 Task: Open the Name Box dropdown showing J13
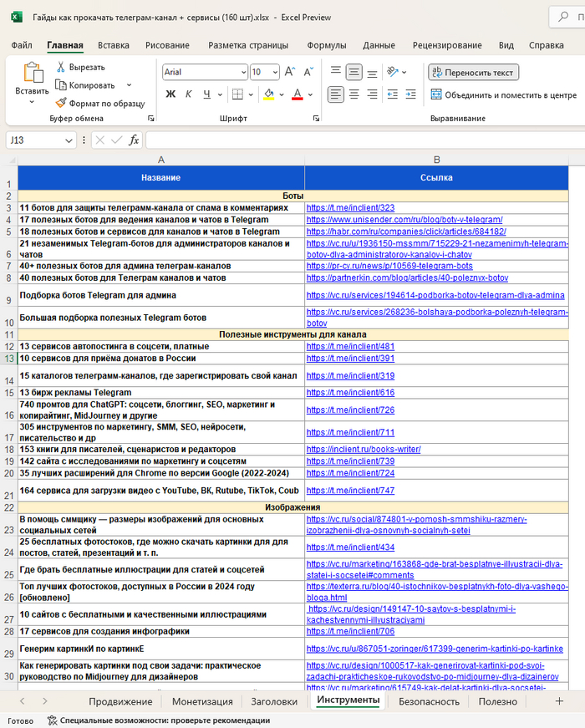[x=69, y=140]
